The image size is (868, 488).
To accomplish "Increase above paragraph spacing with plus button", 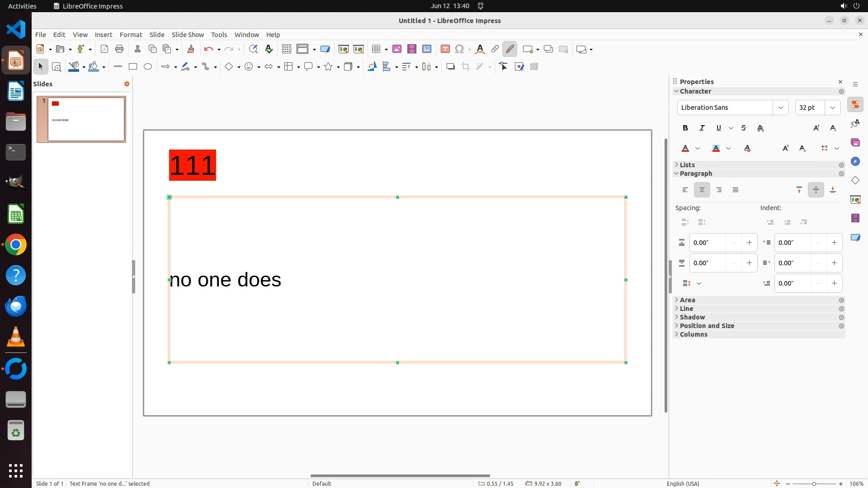I will coord(749,243).
